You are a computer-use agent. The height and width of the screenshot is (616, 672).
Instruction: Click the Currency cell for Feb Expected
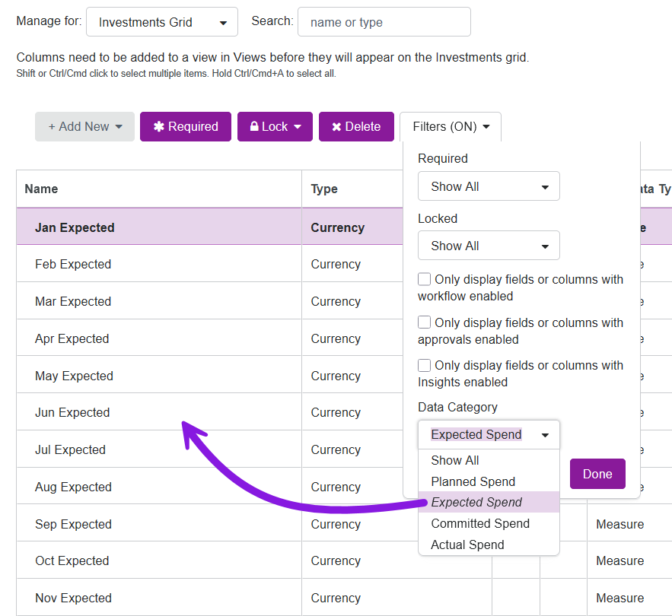pos(352,263)
